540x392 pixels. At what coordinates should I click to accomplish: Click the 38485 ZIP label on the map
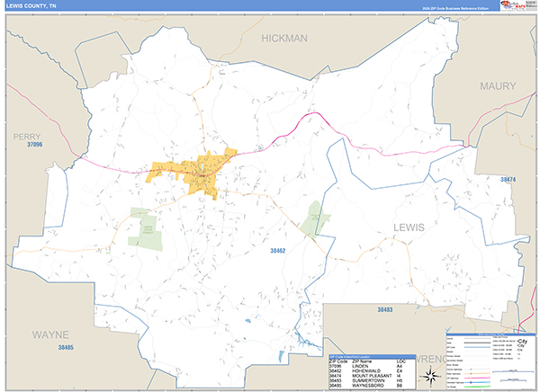click(66, 348)
